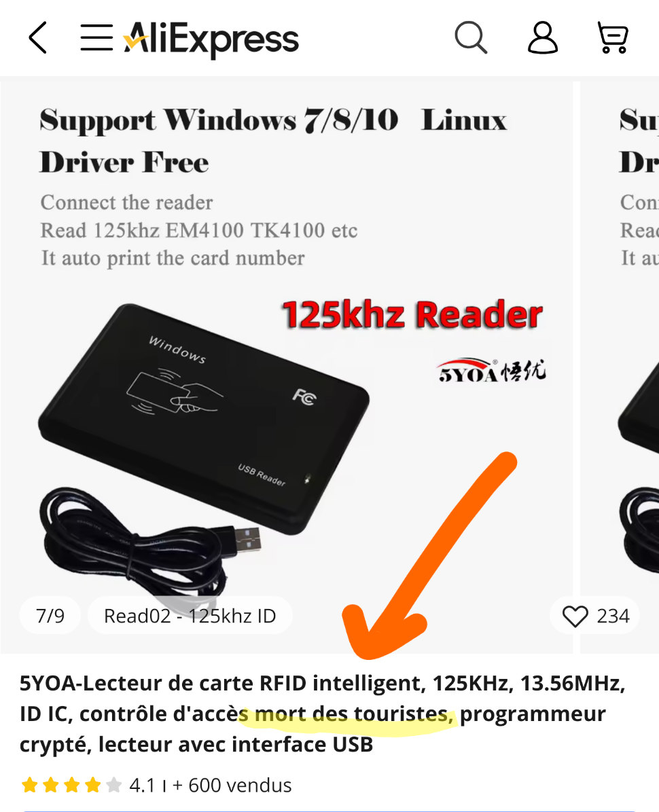
Task: Open reviews via the 4.1 rating
Action: point(142,785)
